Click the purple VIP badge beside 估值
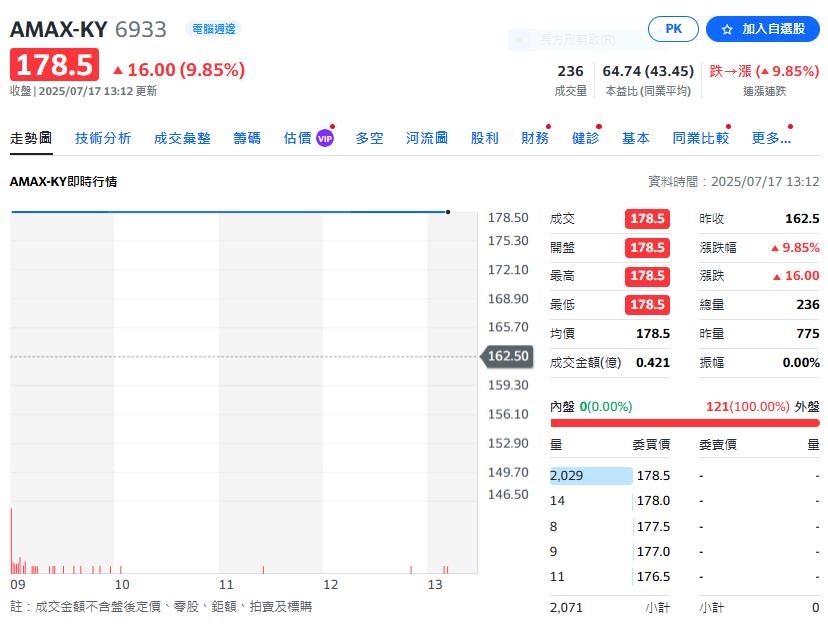 pos(324,139)
